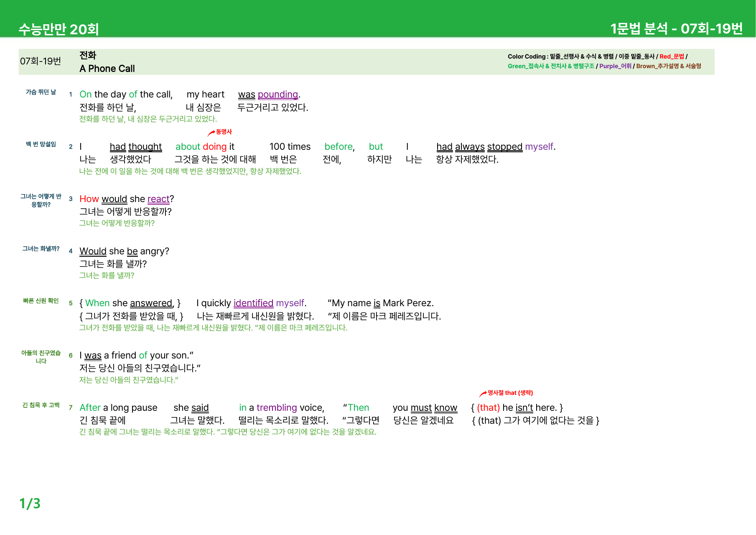Click sentence number 5

coord(71,303)
